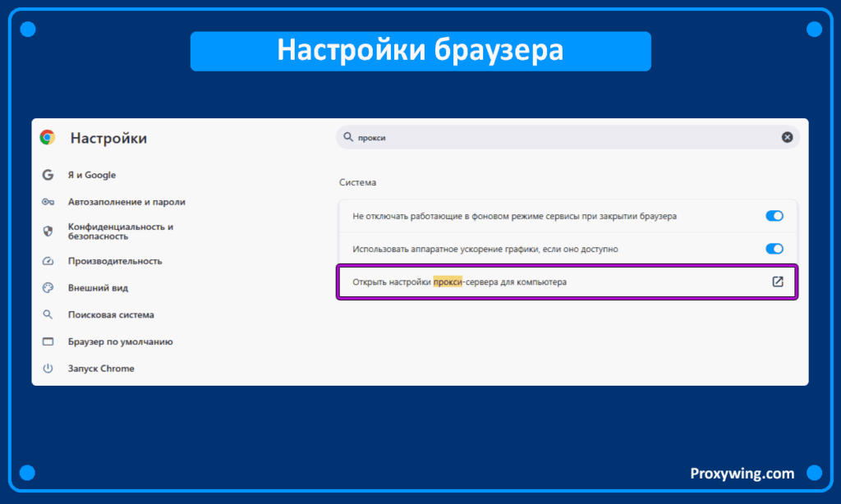Click the window icon for Браузер по умолчанию

click(48, 341)
